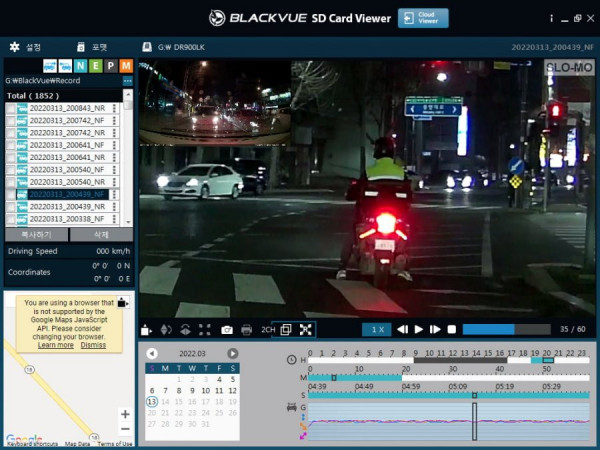The height and width of the screenshot is (450, 600).
Task: Click the file list scroll up arrow
Action: click(128, 94)
